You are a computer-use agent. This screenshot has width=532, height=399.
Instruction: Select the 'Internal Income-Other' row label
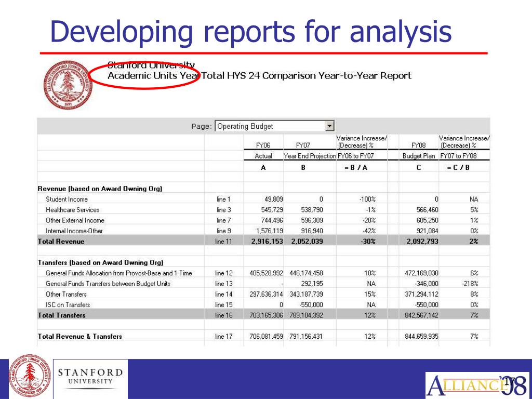74,231
